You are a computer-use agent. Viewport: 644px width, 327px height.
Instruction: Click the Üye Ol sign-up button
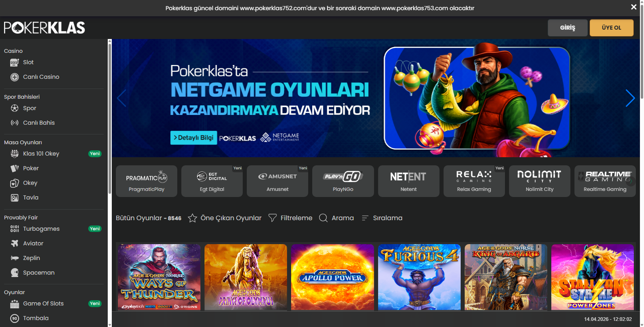click(x=611, y=28)
